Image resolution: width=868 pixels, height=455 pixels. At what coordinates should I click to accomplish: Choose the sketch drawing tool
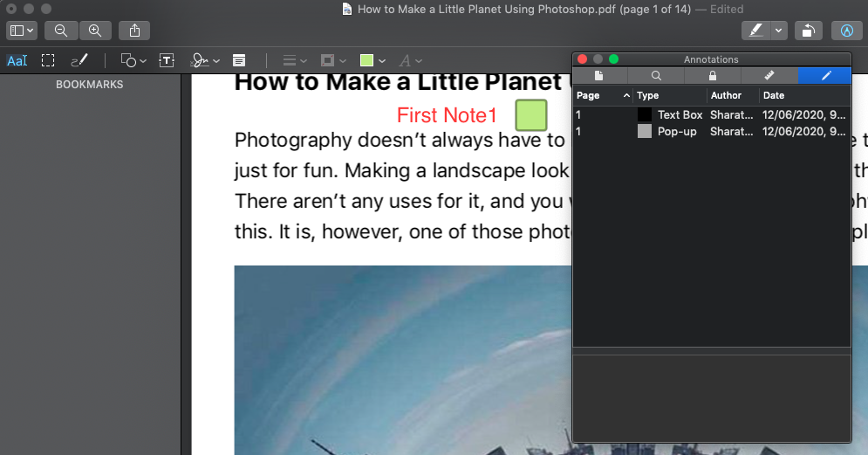point(79,60)
